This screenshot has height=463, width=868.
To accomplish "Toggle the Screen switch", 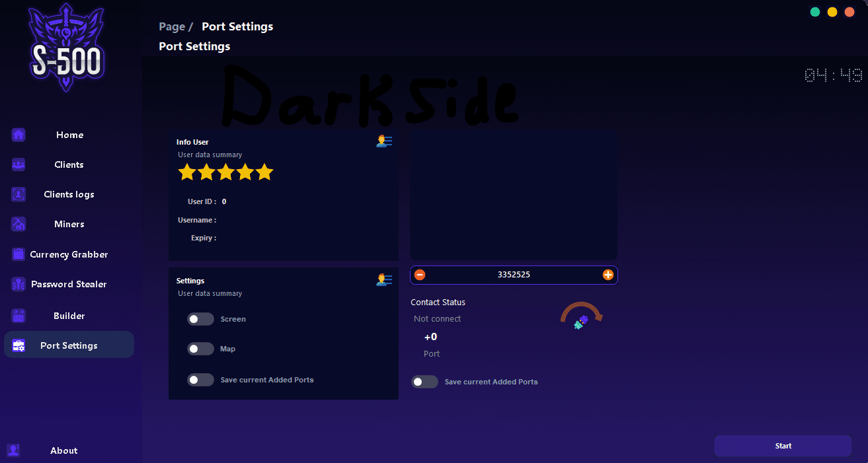I will [x=200, y=319].
